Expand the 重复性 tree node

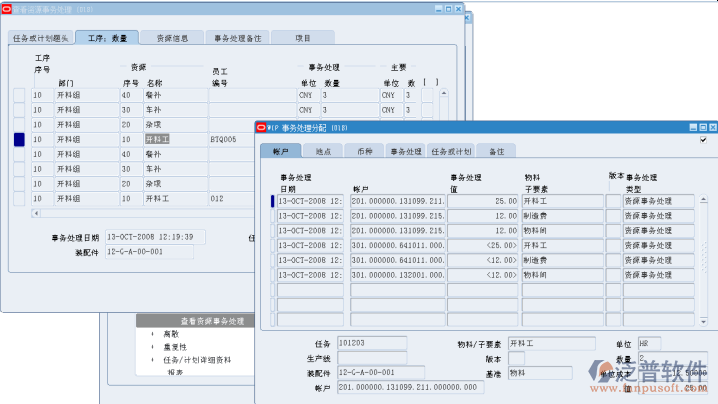tap(152, 347)
